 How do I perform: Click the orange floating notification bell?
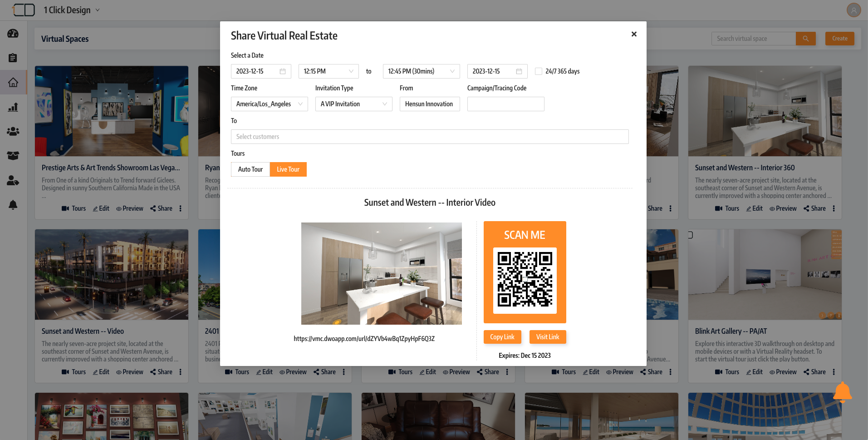point(842,392)
